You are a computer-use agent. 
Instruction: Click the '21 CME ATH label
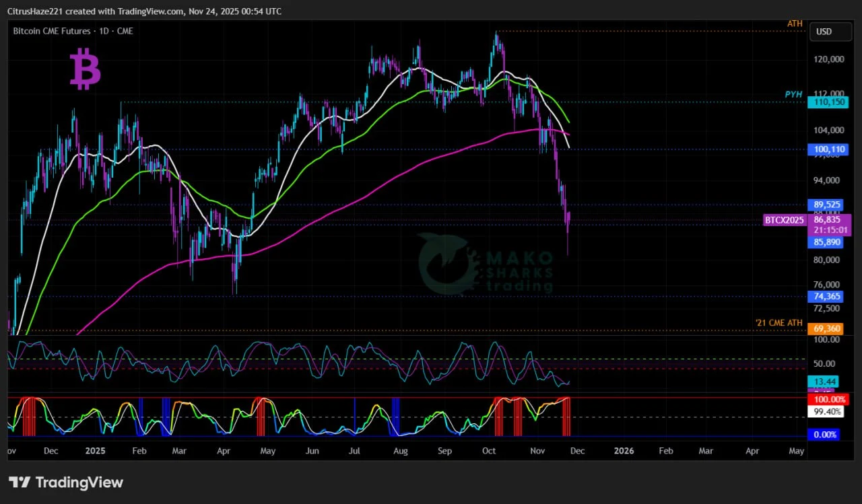pyautogui.click(x=778, y=323)
